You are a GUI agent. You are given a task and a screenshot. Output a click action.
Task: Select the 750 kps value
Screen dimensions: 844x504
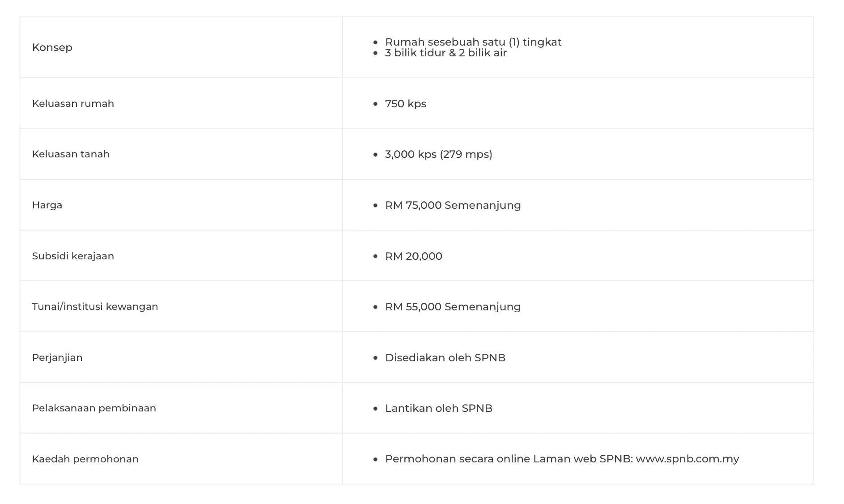tap(405, 104)
